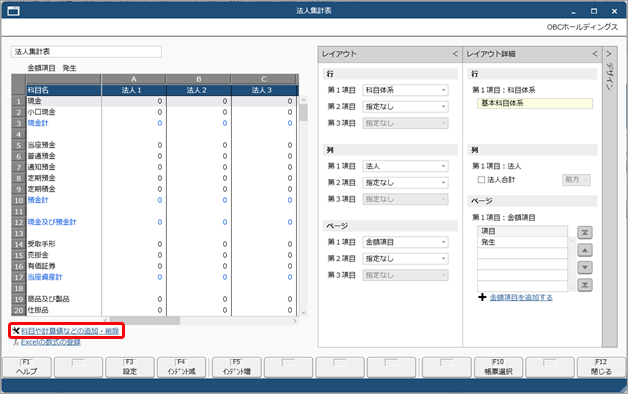Collapse the レイアウト panel with its arrow
Image resolution: width=628 pixels, height=394 pixels.
455,54
